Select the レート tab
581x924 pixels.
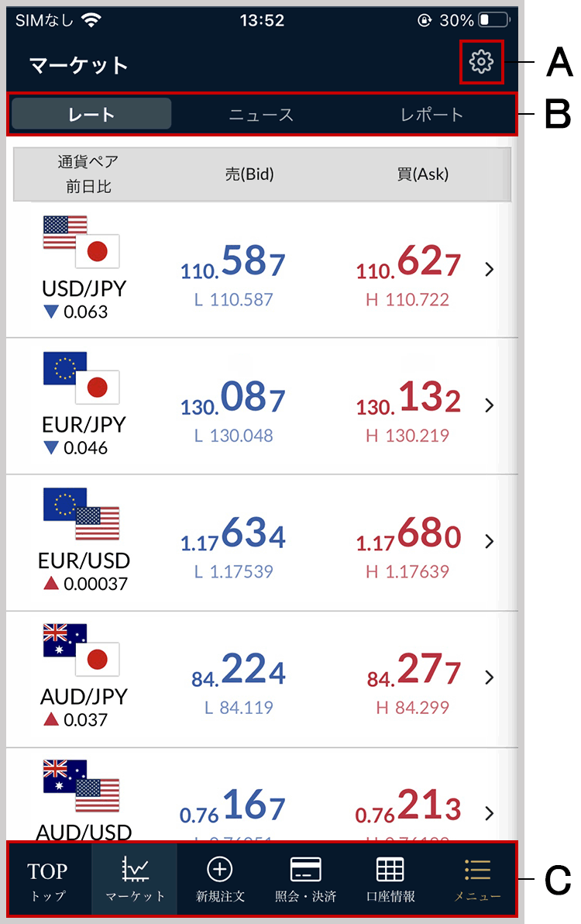(92, 114)
